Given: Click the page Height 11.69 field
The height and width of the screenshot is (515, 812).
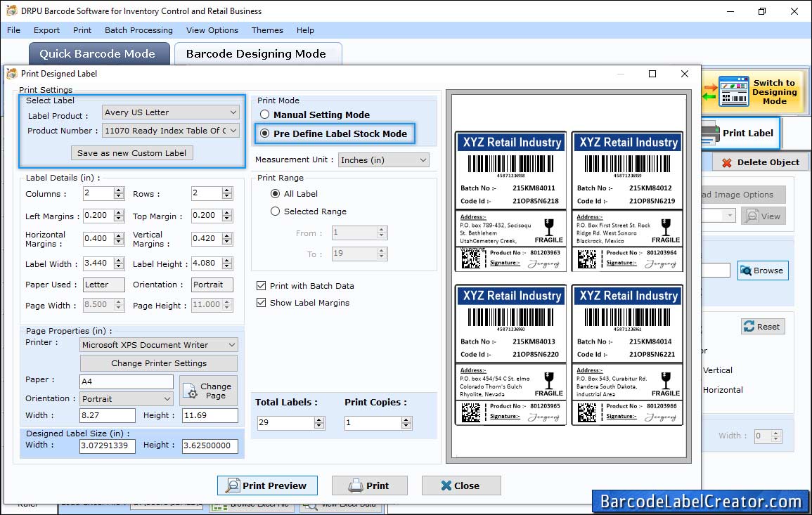Looking at the screenshot, I should click(210, 415).
